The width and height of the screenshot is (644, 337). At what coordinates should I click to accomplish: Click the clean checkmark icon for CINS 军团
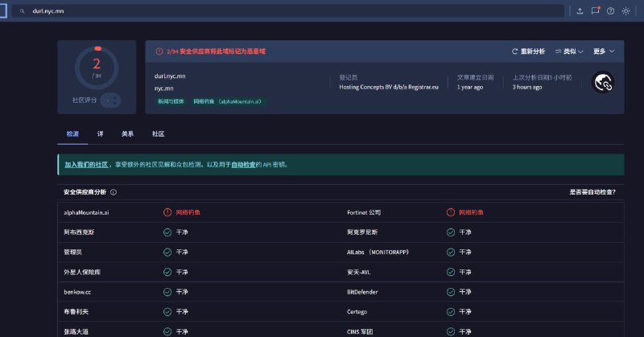coord(451,331)
